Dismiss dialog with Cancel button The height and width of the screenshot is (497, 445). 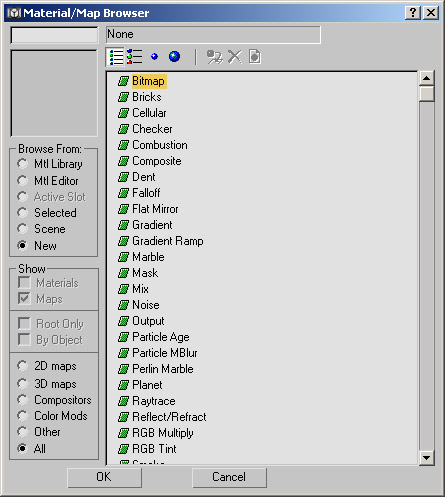click(x=229, y=477)
